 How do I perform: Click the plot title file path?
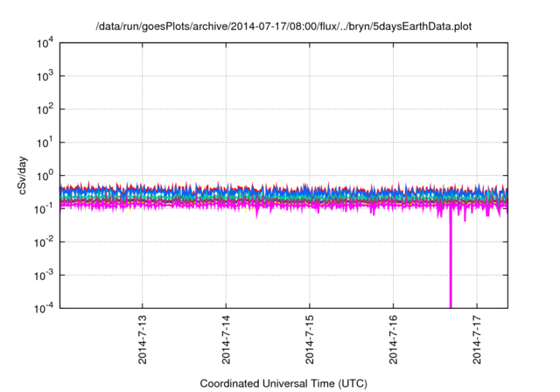click(x=283, y=27)
